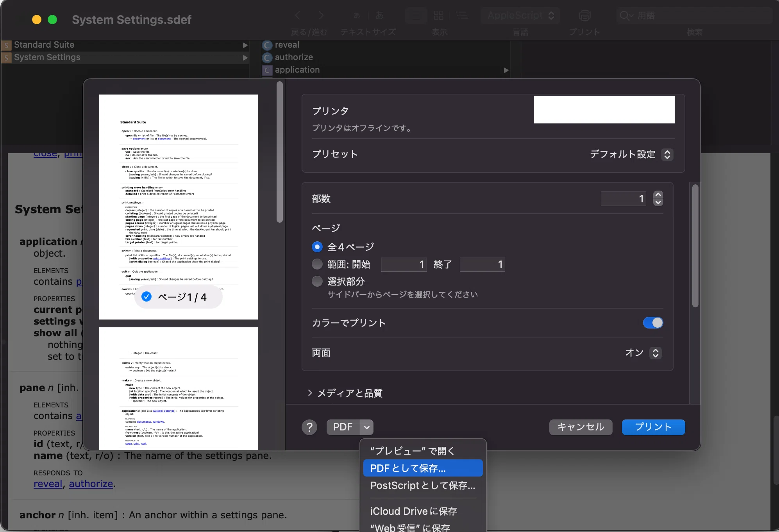This screenshot has height=532, width=779.
Task: Open print dialog help question mark
Action: coord(309,427)
